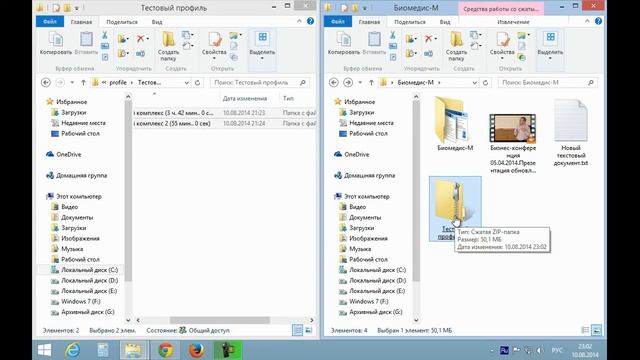This screenshot has height=360, width=640.
Task: Click the Дата изменения column header
Action: 245,98
